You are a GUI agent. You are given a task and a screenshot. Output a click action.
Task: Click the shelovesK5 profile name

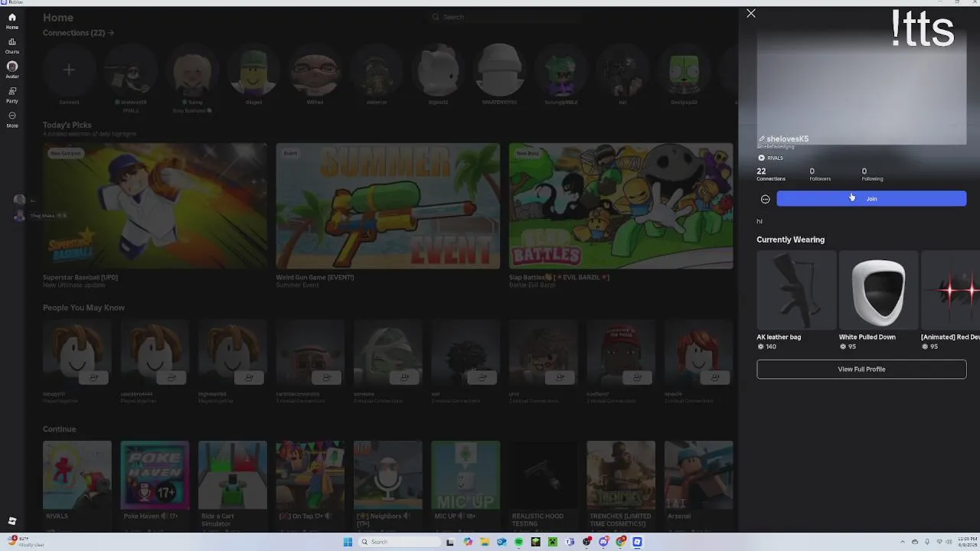click(x=787, y=139)
